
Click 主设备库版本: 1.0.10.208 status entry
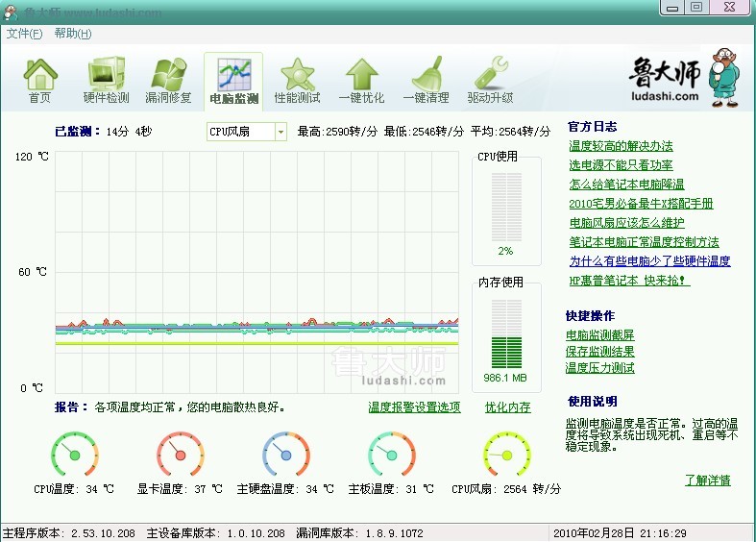[215, 533]
